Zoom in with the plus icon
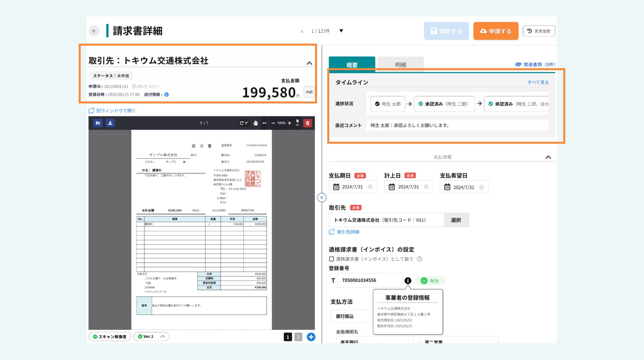Screen dimensions: 644x360 (290, 123)
